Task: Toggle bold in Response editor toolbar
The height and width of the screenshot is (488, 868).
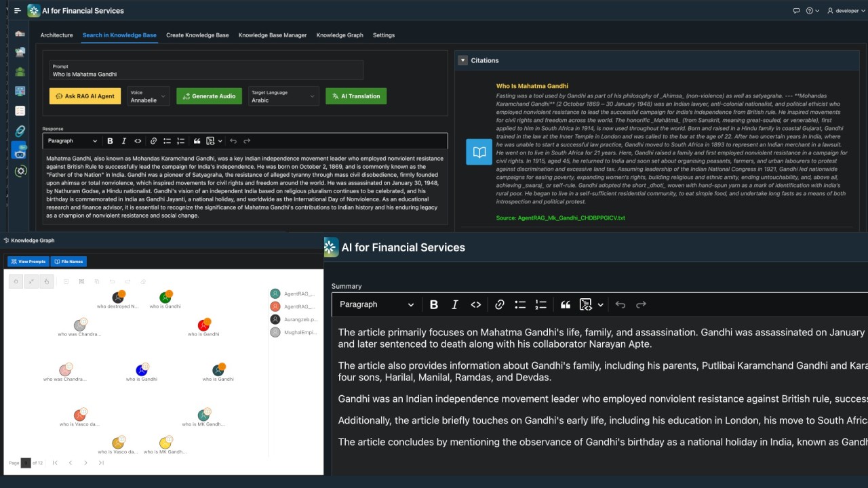Action: coord(110,141)
